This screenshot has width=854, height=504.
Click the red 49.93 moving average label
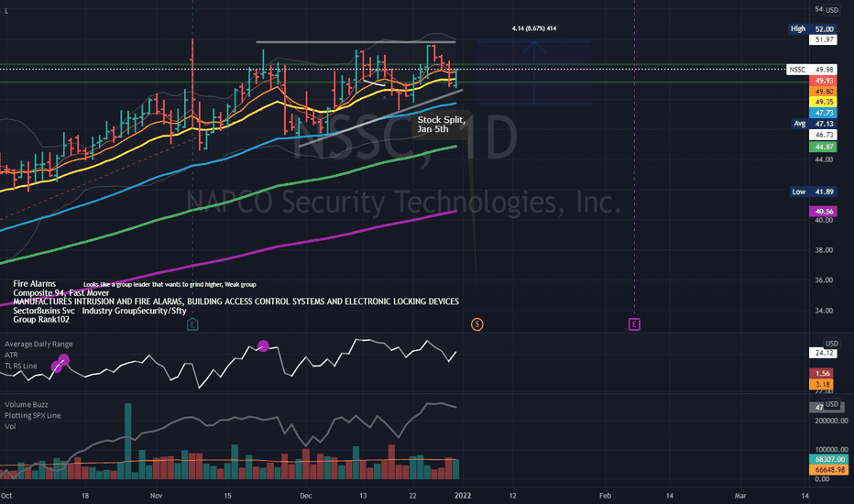point(824,81)
